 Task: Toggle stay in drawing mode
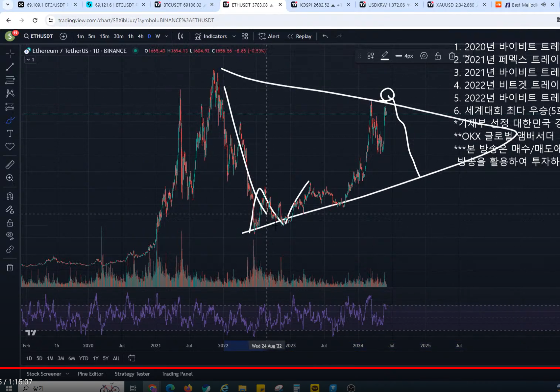point(10,209)
